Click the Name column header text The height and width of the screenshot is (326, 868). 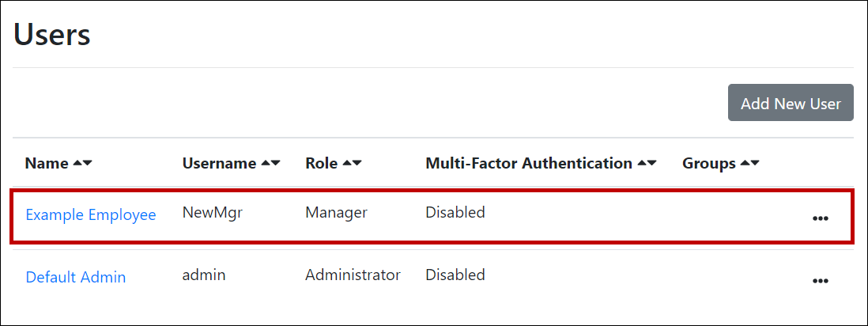click(x=47, y=164)
